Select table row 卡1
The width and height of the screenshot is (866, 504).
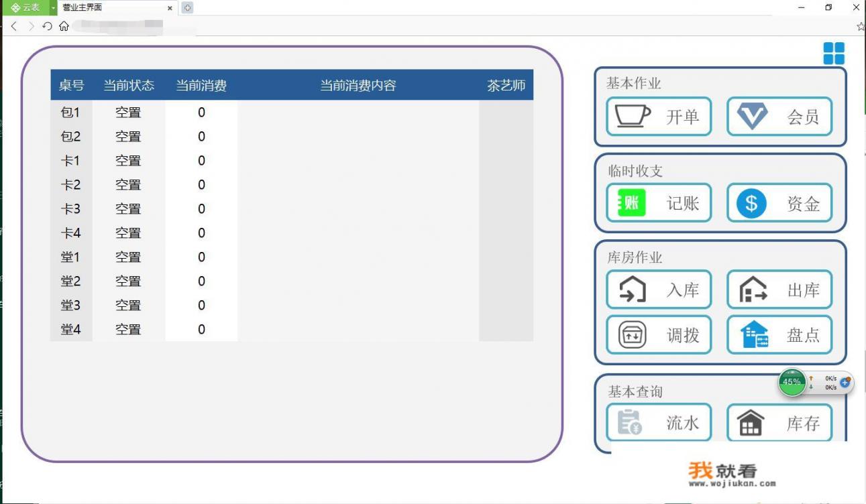pyautogui.click(x=292, y=161)
